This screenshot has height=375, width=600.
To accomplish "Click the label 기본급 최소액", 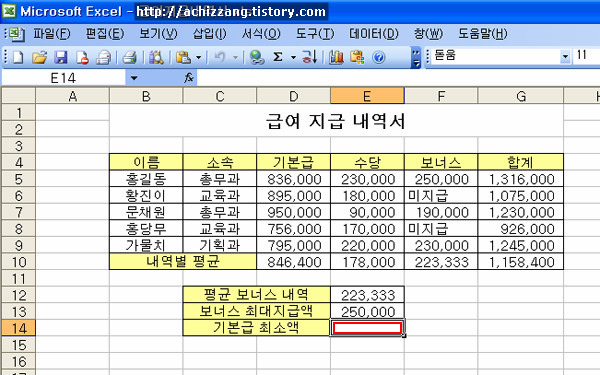I will (256, 328).
